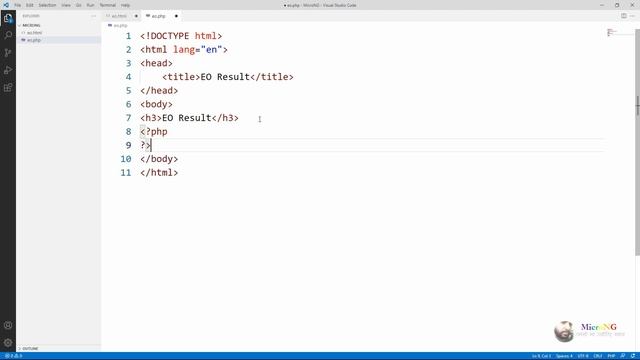Minimize the VS Code window
The height and width of the screenshot is (360, 640).
point(602,5)
